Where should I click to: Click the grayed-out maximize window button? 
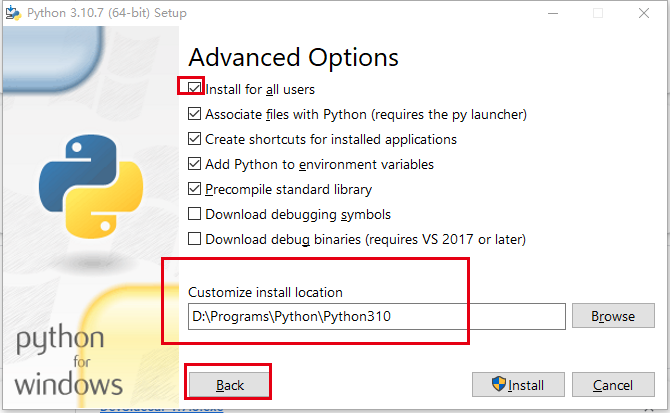pos(598,13)
